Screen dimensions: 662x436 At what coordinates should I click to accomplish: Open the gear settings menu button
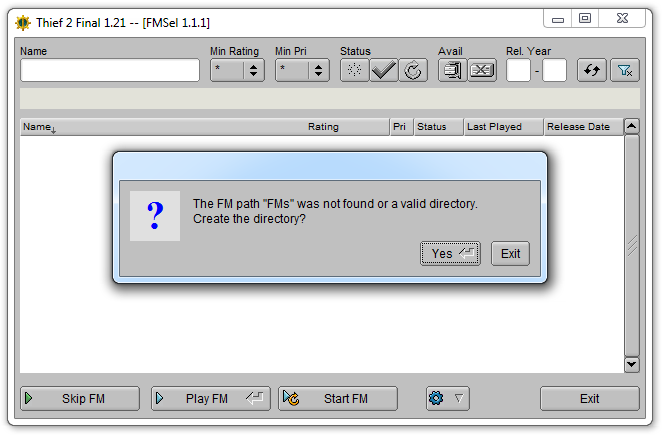pos(448,398)
